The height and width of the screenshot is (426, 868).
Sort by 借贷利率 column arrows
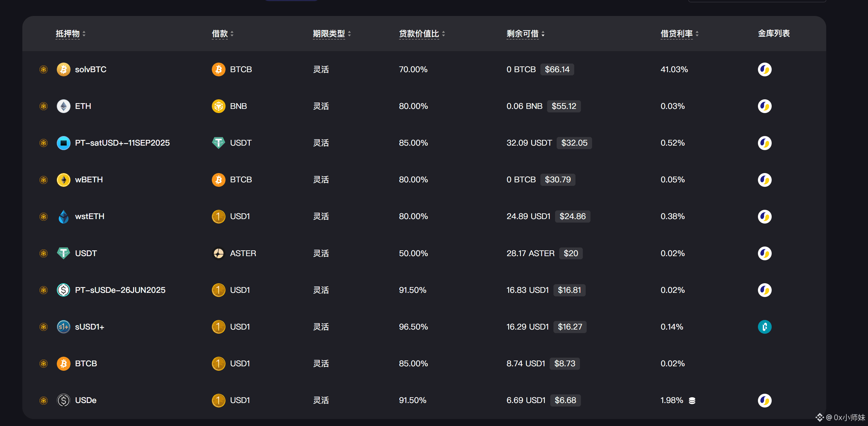pos(697,34)
